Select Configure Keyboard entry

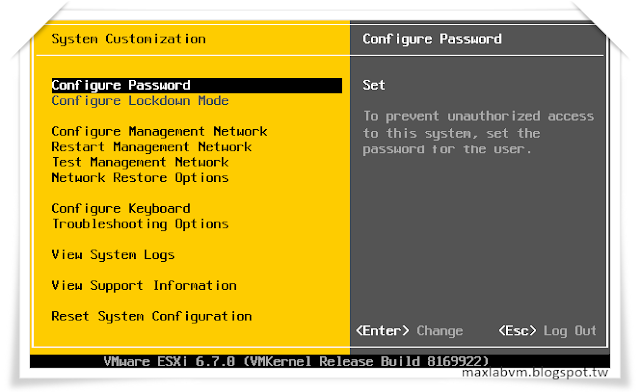pyautogui.click(x=121, y=209)
